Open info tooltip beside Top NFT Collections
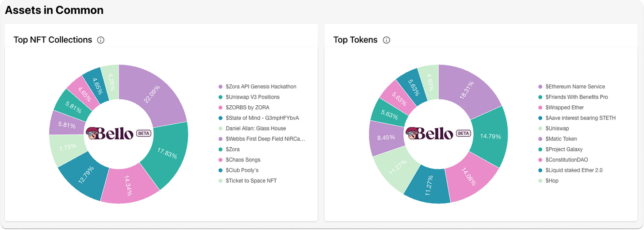Image resolution: width=644 pixels, height=230 pixels. 100,40
